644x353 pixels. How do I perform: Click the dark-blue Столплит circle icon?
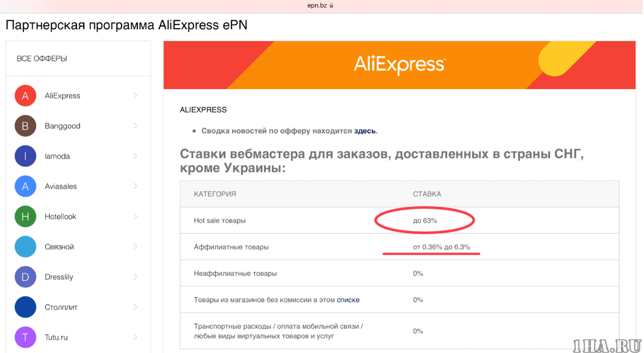click(25, 307)
